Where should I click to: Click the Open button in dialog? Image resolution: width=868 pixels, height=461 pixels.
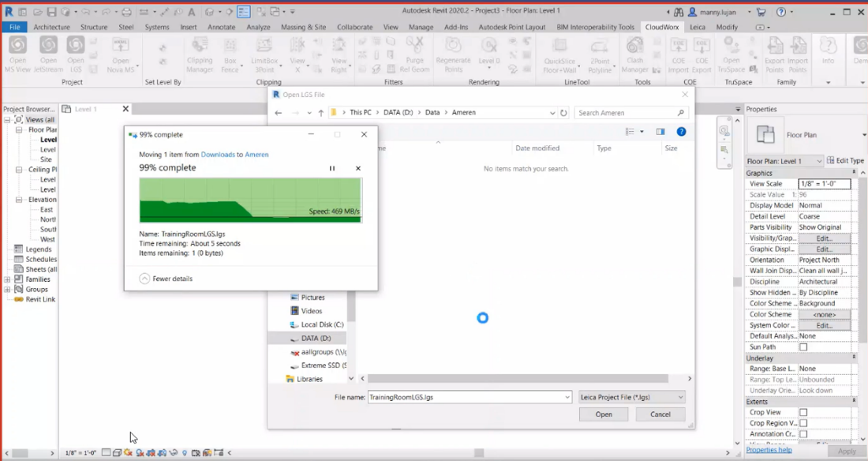point(604,414)
